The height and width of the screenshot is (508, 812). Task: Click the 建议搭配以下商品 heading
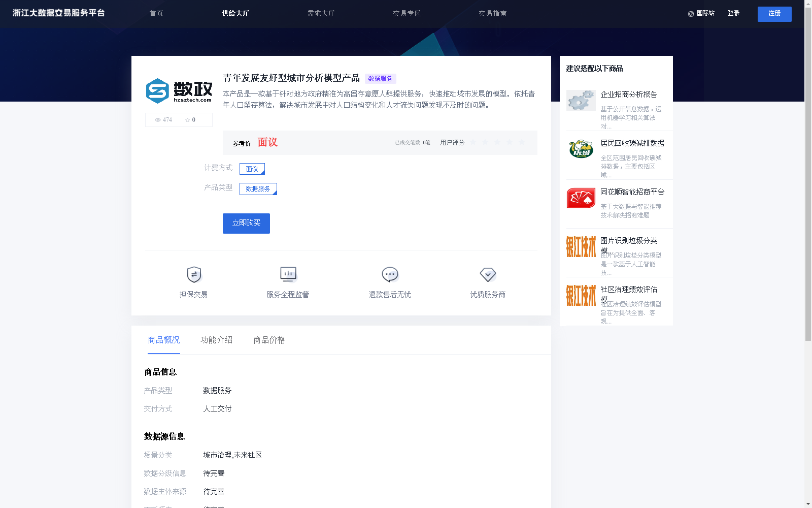click(x=594, y=69)
